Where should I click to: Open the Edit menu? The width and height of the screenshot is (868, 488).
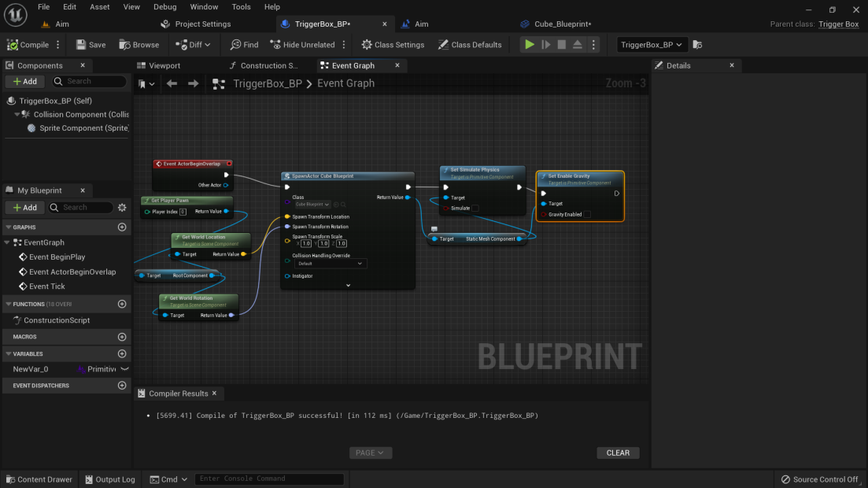pos(70,6)
